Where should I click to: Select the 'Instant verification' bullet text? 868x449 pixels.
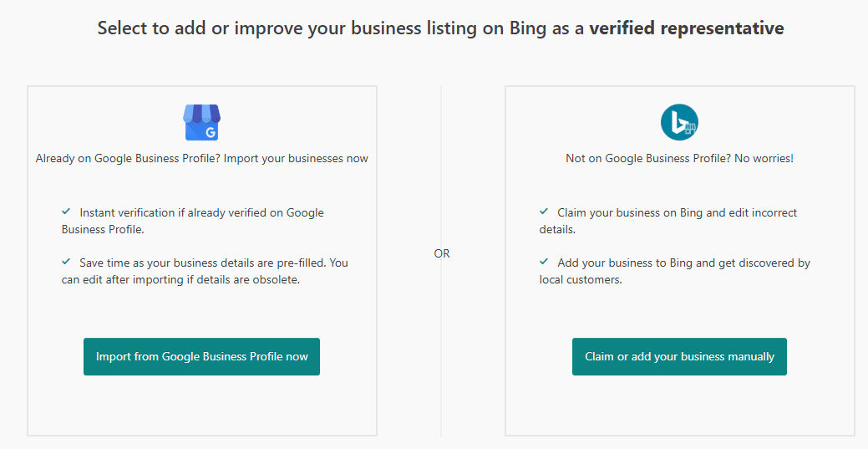pos(201,212)
